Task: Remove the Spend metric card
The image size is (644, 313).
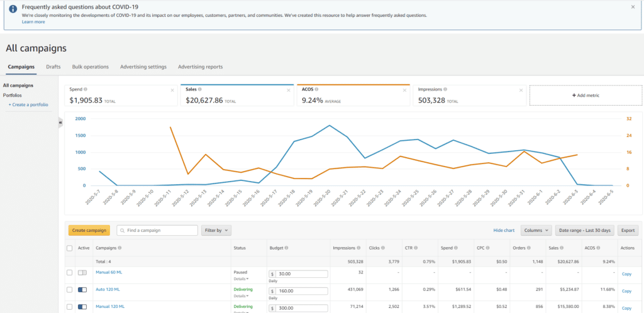Action: tap(172, 90)
